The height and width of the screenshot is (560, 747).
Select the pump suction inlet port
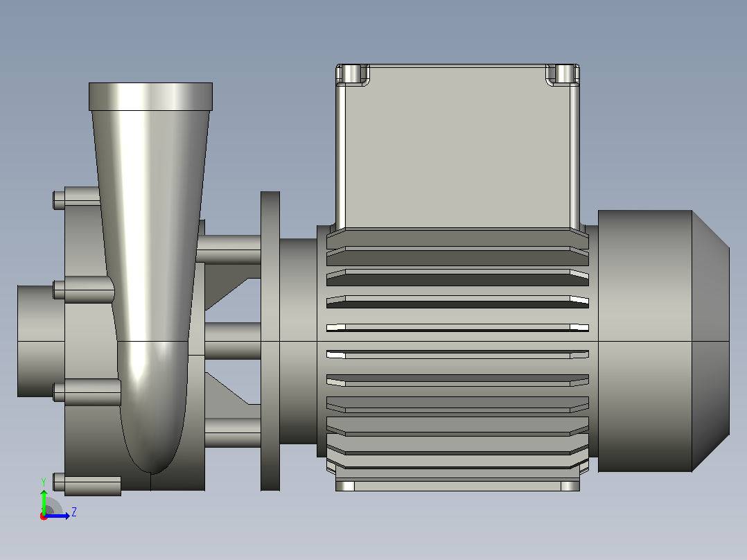click(x=41, y=341)
